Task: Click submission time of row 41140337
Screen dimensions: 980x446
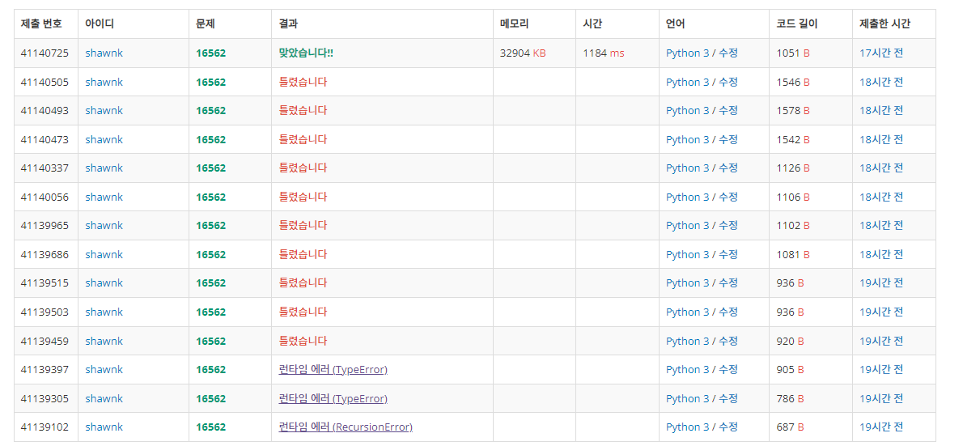Action: 881,168
